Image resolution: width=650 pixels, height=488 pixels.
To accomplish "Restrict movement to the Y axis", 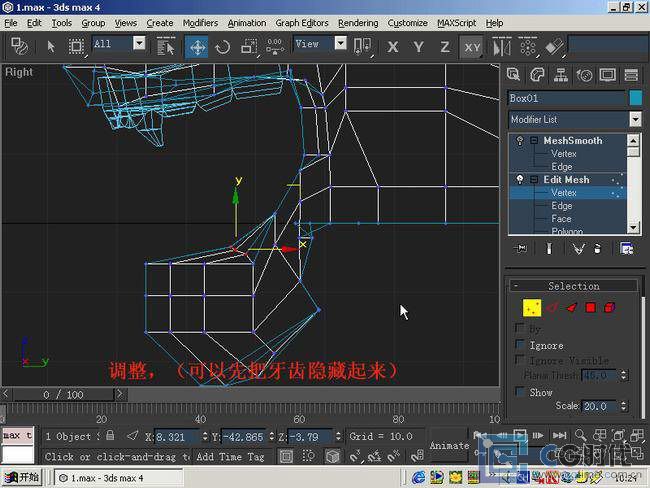I will tap(419, 47).
